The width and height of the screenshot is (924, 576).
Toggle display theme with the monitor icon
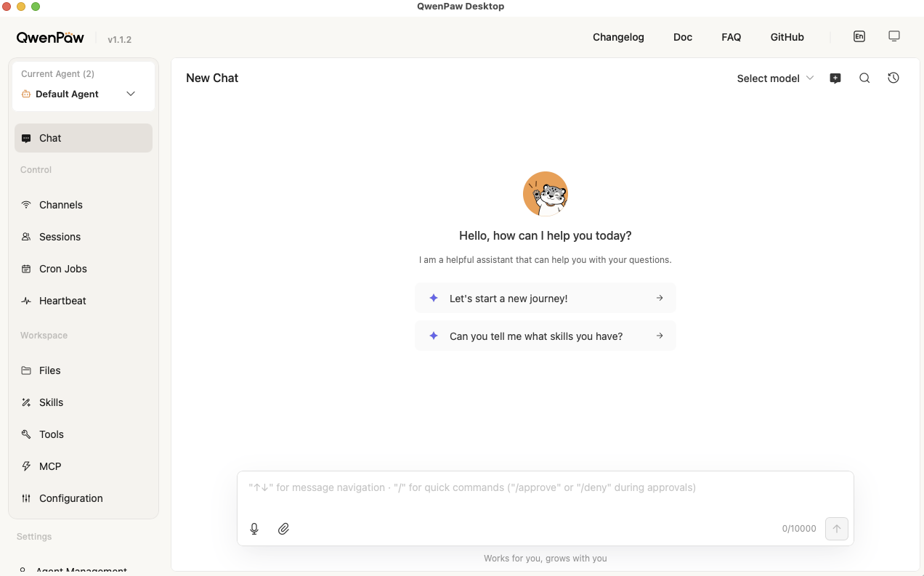894,35
